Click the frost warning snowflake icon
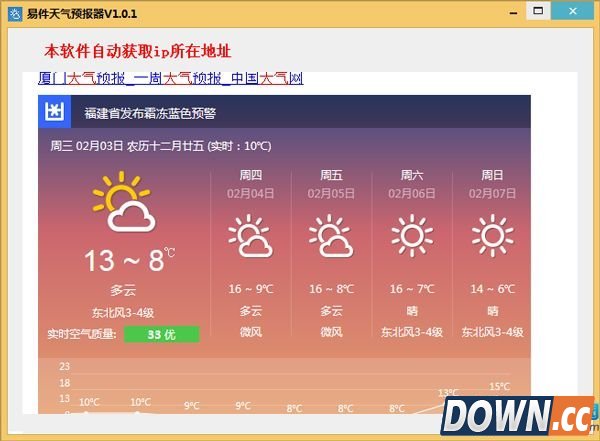 pos(54,112)
